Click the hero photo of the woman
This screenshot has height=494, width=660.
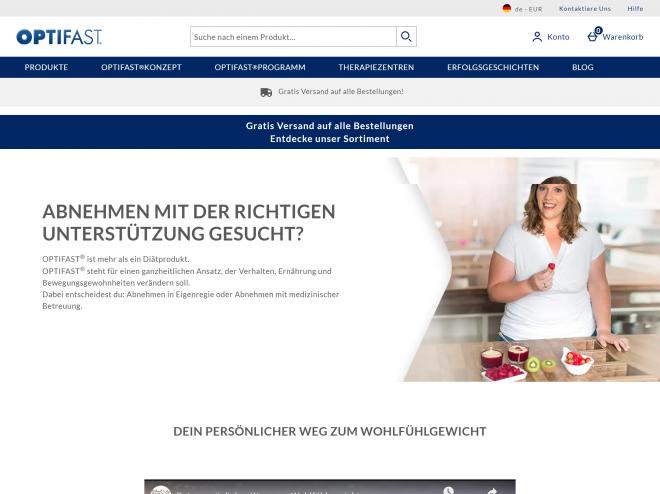pyautogui.click(x=531, y=270)
